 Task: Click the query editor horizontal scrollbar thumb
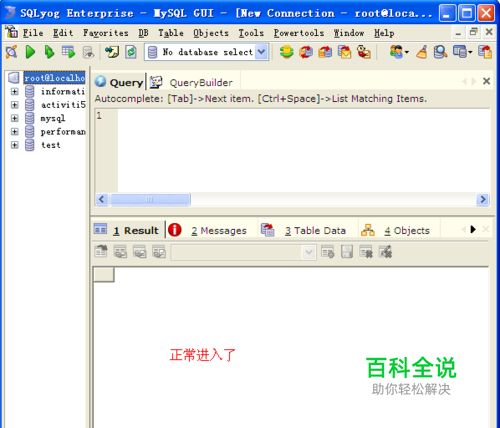150,199
